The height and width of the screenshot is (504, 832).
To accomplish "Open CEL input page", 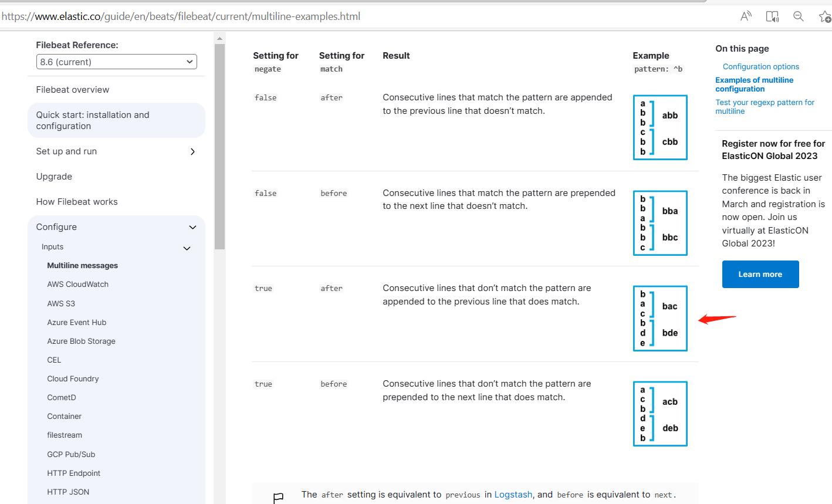I will [54, 360].
